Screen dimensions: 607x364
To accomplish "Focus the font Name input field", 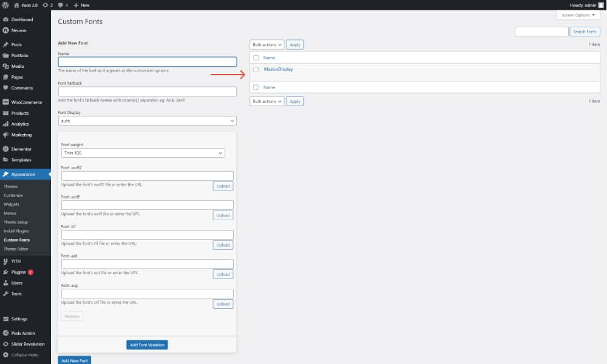I will pyautogui.click(x=147, y=62).
